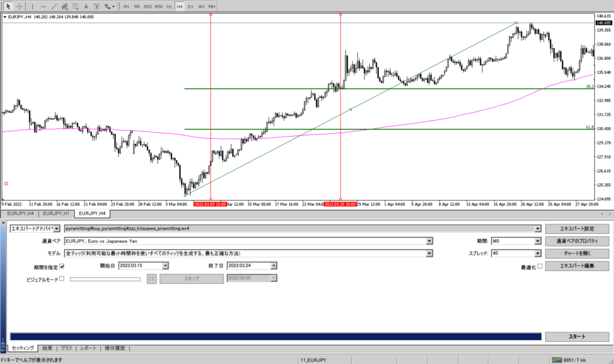
Task: Click the エキスパート設定 button
Action: pyautogui.click(x=576, y=228)
